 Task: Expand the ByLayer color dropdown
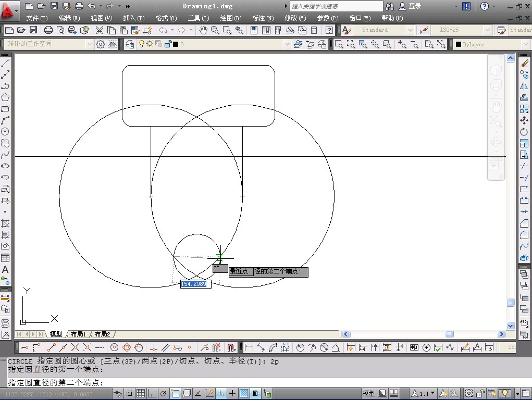525,45
